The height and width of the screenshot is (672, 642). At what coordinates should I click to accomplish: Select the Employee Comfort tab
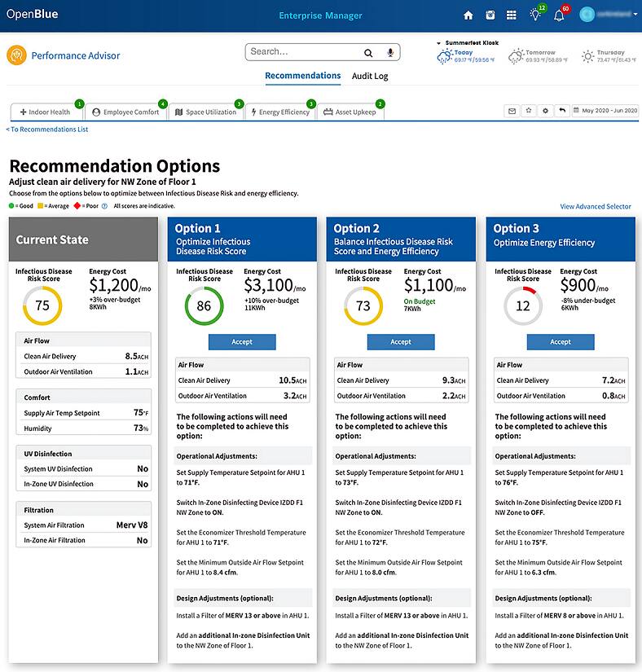click(x=126, y=112)
